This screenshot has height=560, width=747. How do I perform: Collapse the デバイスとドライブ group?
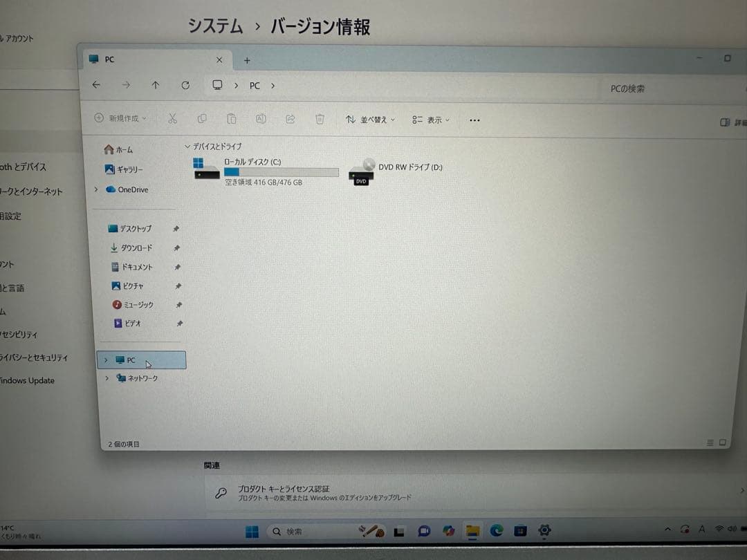pos(187,146)
